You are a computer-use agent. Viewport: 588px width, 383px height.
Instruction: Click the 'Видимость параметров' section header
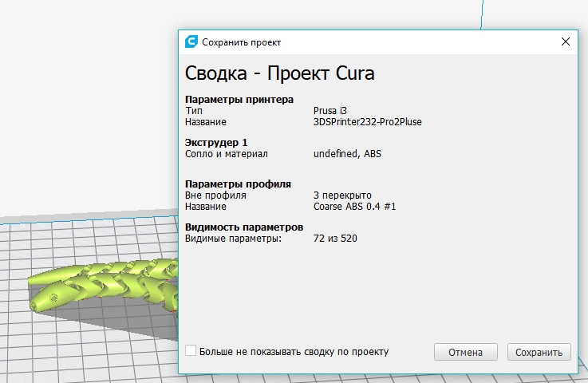coord(244,227)
